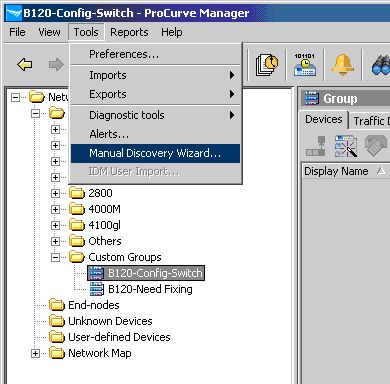Click the 101101 configuration schedule icon
The height and width of the screenshot is (384, 390).
coord(305,65)
